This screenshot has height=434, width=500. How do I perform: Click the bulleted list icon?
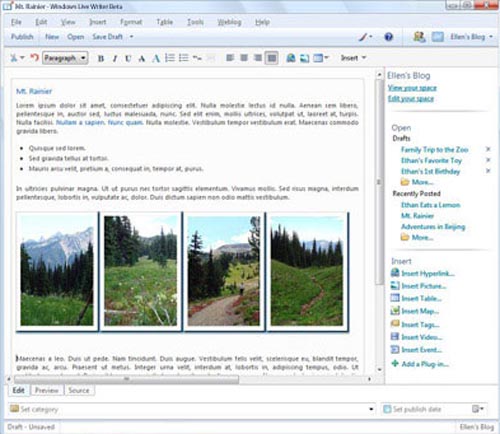pyautogui.click(x=184, y=58)
